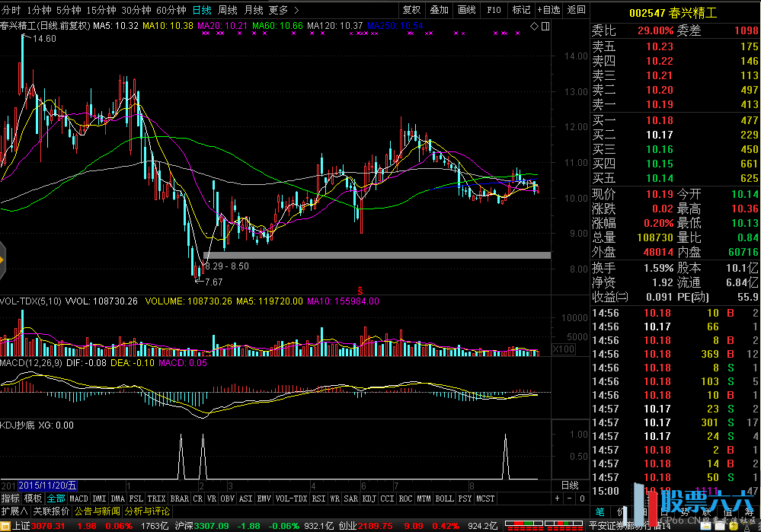The width and height of the screenshot is (761, 532).
Task: Switch to the 分时 intraday chart
Action: (11, 10)
